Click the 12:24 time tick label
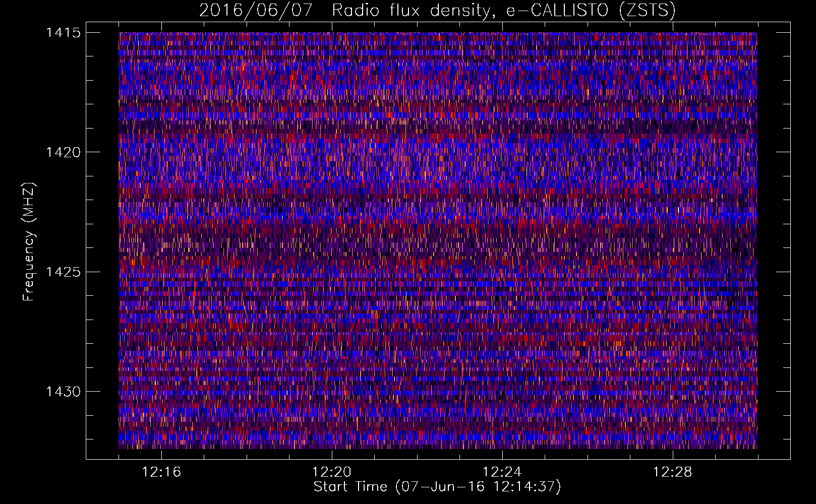 pos(502,472)
